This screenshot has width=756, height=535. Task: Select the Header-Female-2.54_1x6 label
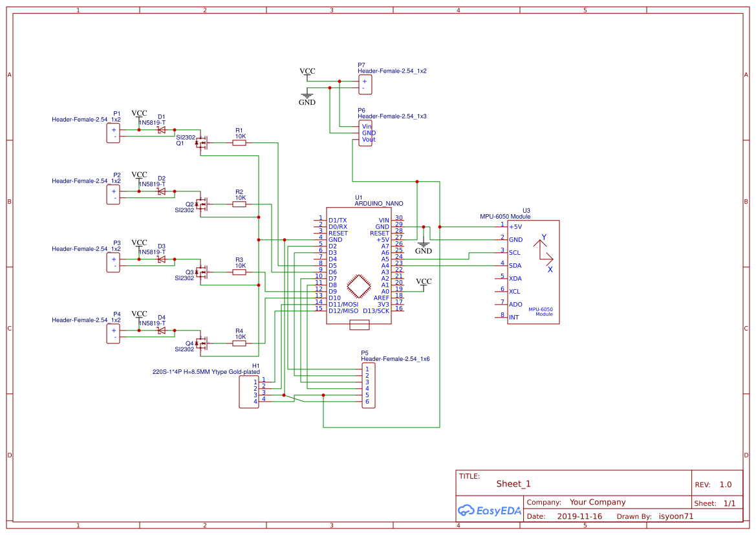(x=395, y=359)
